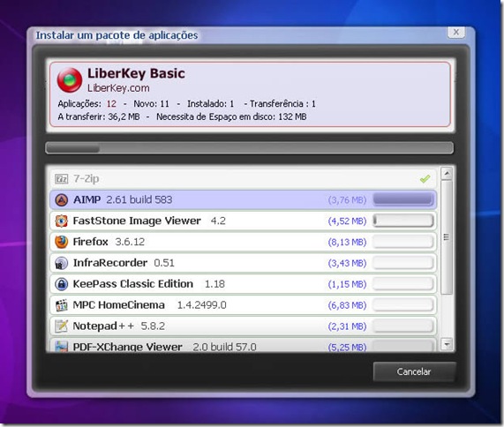Click the scrollbar down arrow
This screenshot has width=504, height=427.
point(447,344)
